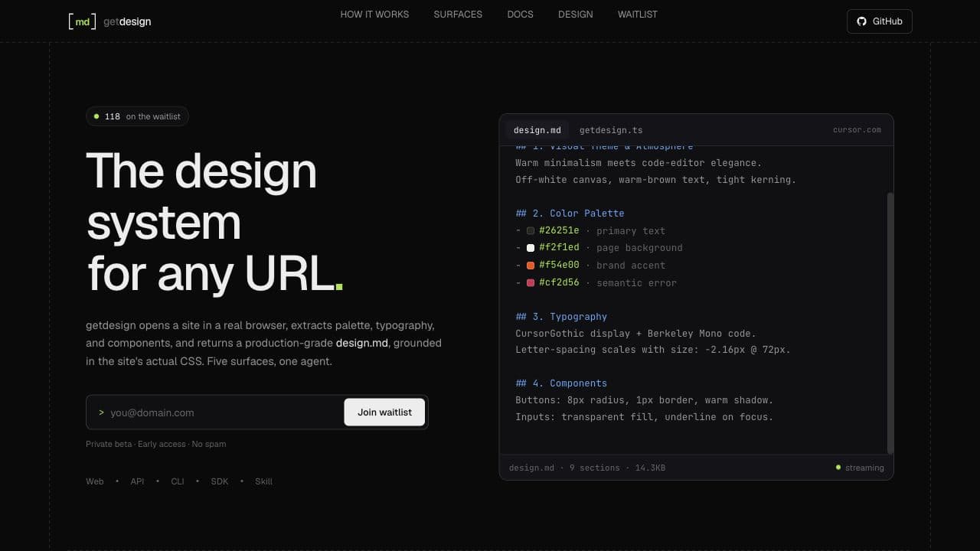Click the cursor.com label in code panel
This screenshot has height=551, width=980.
857,130
